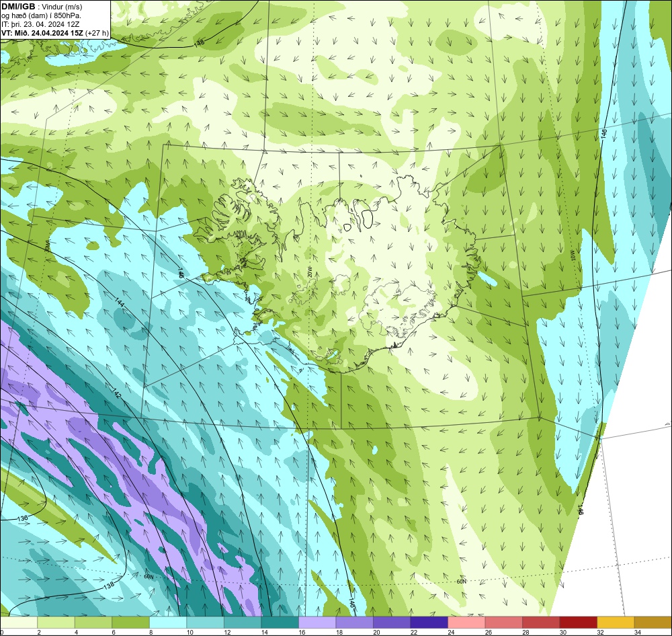Select the 30–32 m/s dark red legend swatch
Image resolution: width=672 pixels, height=636 pixels.
pos(578,623)
